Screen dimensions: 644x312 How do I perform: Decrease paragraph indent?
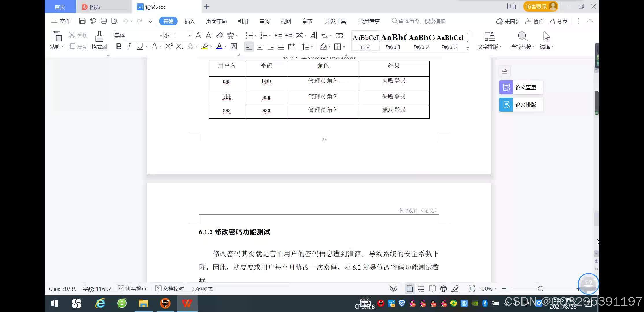click(x=278, y=35)
